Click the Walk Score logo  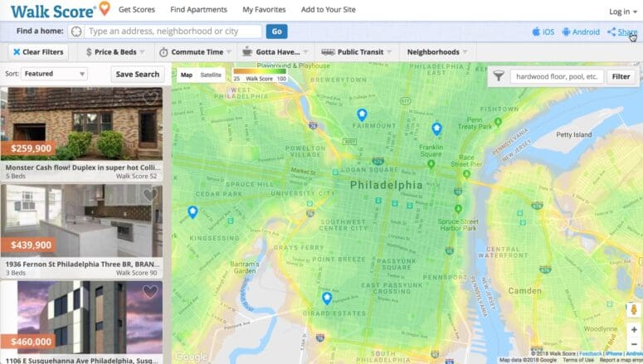coord(61,10)
